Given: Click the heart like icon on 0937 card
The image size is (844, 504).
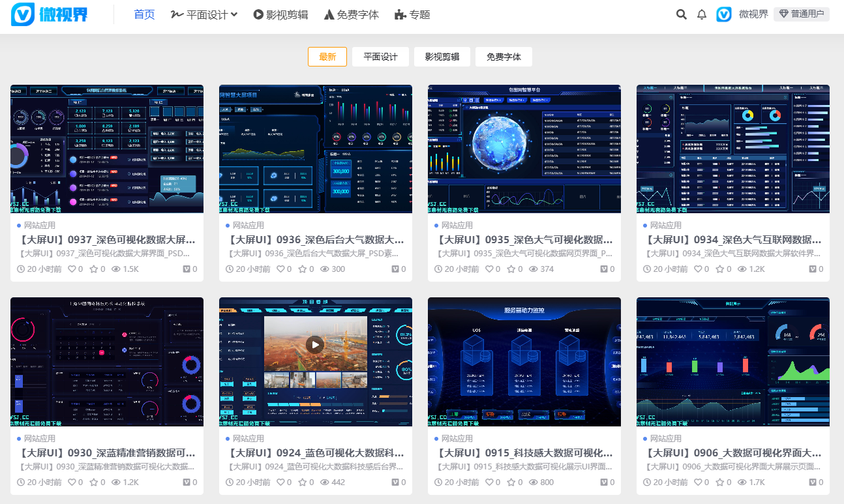Looking at the screenshot, I should pyautogui.click(x=72, y=269).
